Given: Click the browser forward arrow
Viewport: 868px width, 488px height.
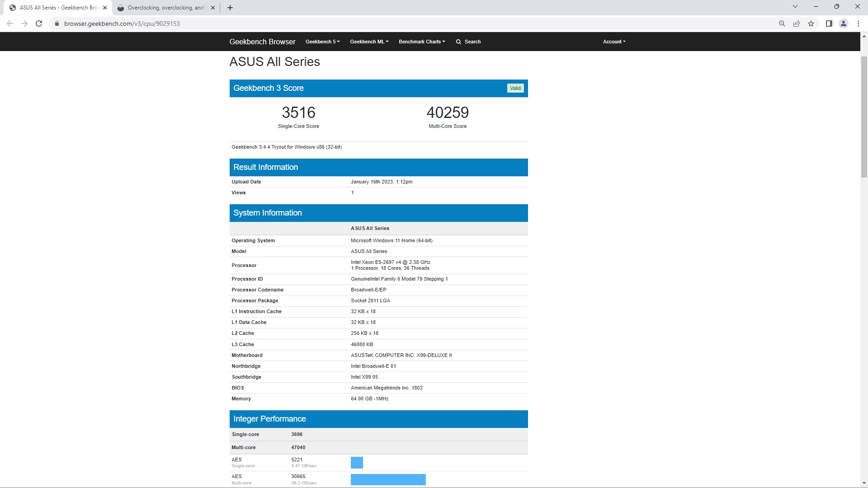Looking at the screenshot, I should (24, 23).
